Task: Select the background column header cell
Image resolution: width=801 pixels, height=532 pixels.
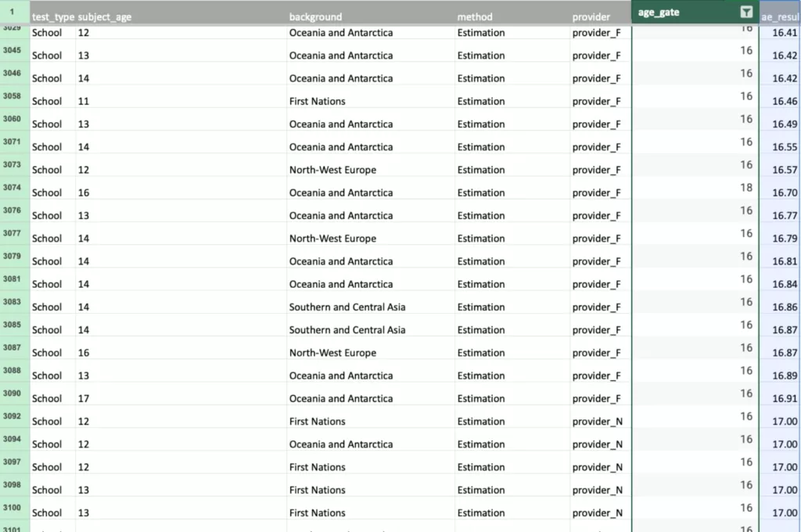Action: tap(315, 16)
